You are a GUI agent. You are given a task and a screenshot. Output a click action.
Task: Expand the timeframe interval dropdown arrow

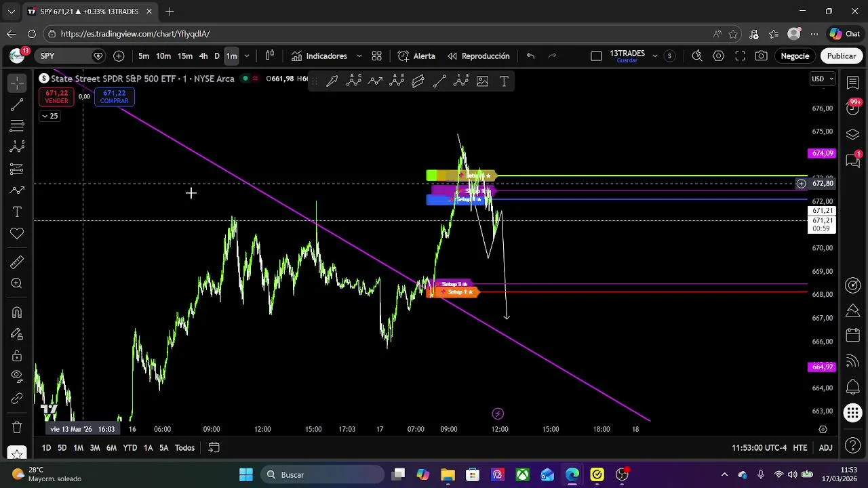(x=247, y=56)
